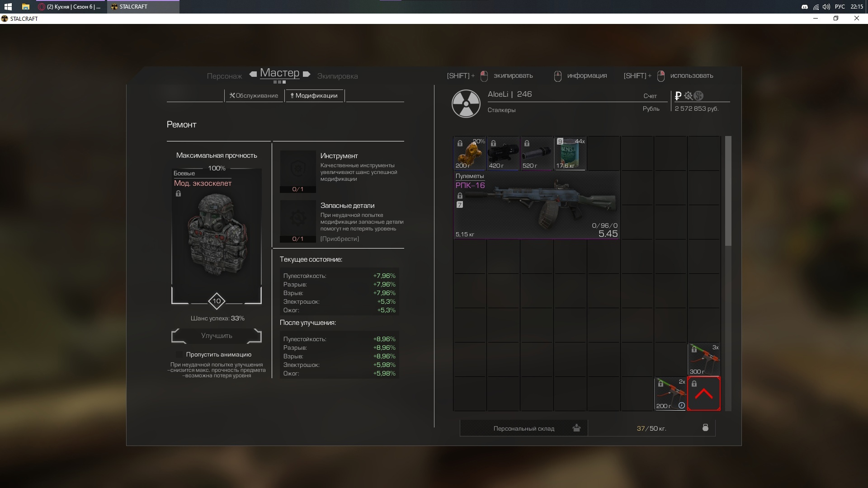The height and width of the screenshot is (488, 868).
Task: Select the Мастер section heading
Action: tap(279, 73)
